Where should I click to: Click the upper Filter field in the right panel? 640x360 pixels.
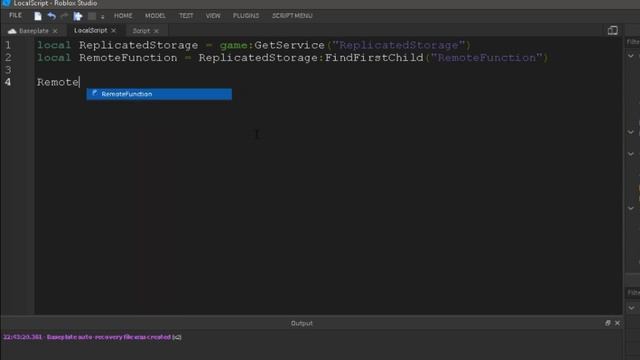click(633, 42)
